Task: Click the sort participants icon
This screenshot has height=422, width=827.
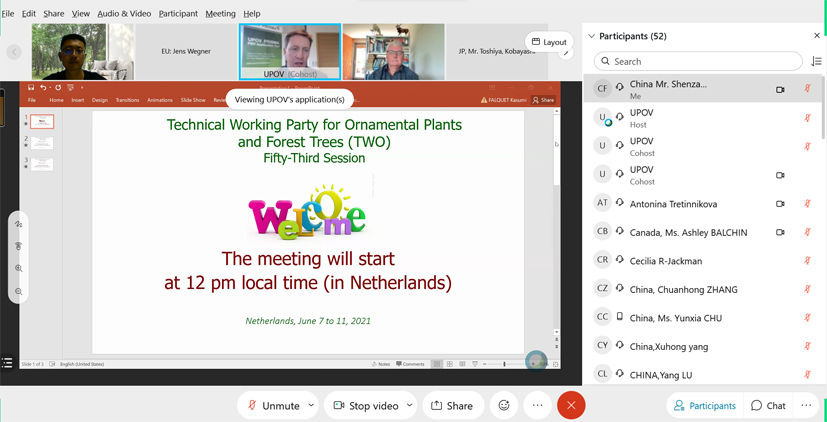Action: pos(816,61)
